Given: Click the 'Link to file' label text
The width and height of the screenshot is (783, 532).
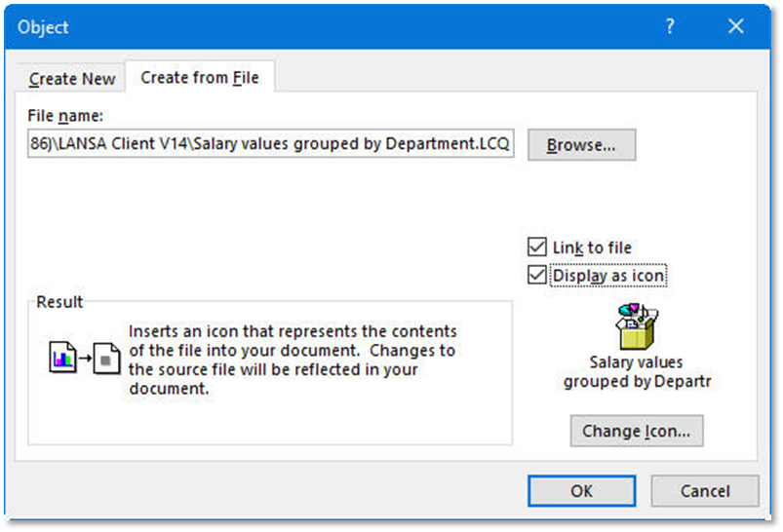Looking at the screenshot, I should pos(592,247).
